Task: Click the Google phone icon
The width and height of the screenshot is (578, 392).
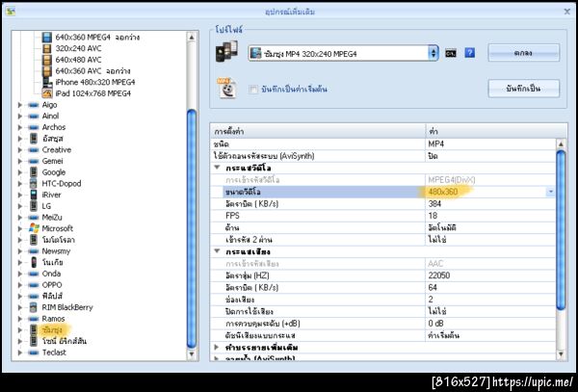Action: pyautogui.click(x=34, y=172)
